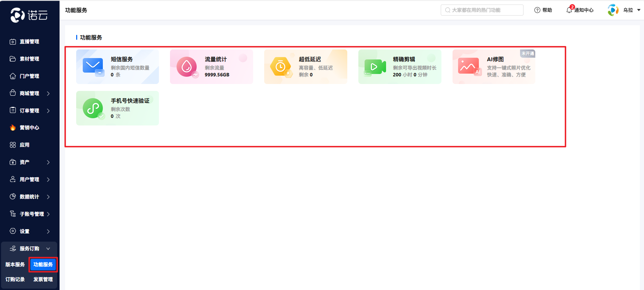This screenshot has width=644, height=290.
Task: Open the notification bell icon
Action: [x=569, y=10]
